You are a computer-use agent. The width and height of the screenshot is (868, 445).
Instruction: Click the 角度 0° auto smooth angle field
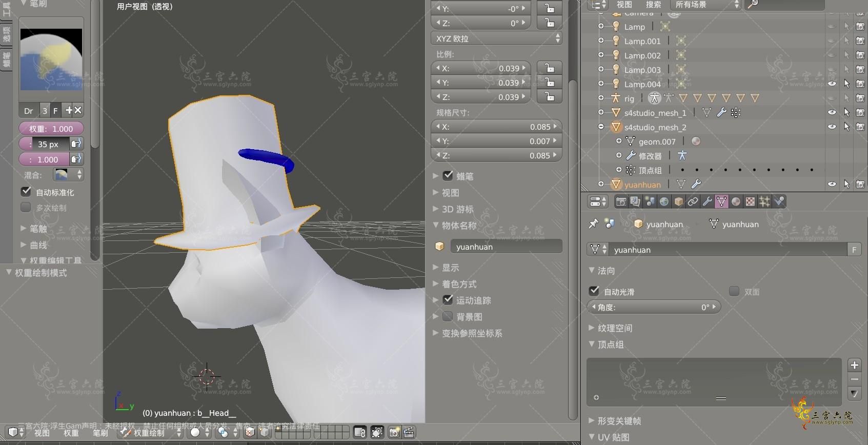654,307
